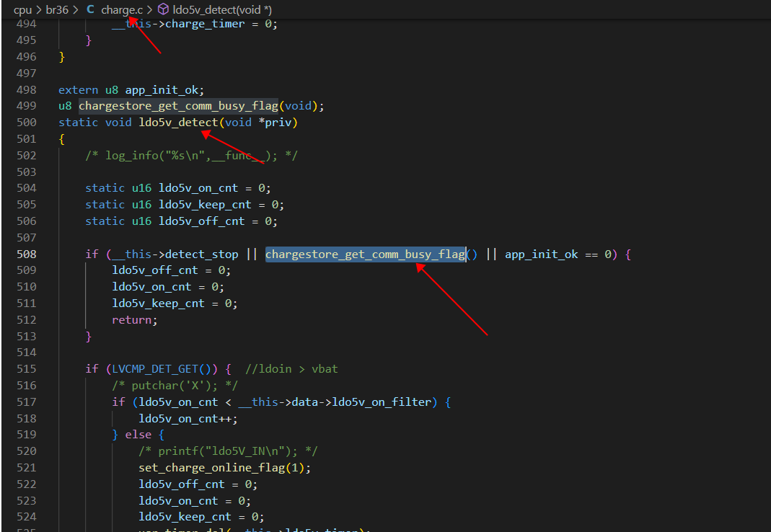This screenshot has height=532, width=771.
Task: Click the //ldoin > vbat comment
Action: coord(291,369)
